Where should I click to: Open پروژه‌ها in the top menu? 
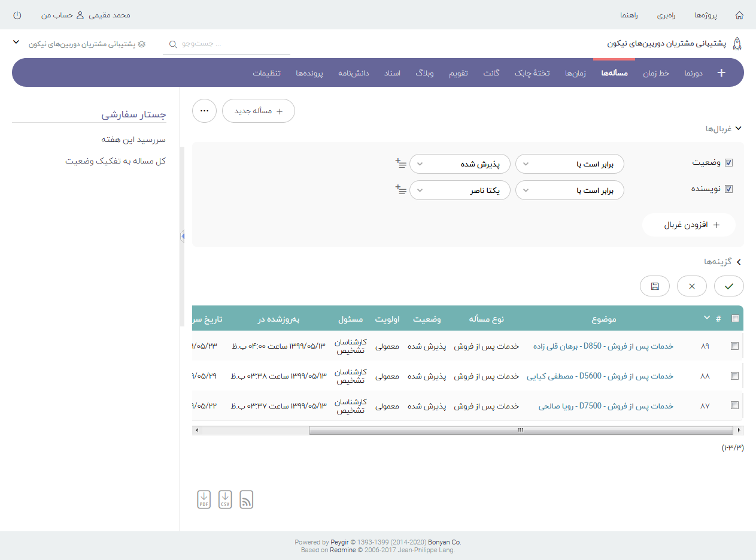click(706, 15)
